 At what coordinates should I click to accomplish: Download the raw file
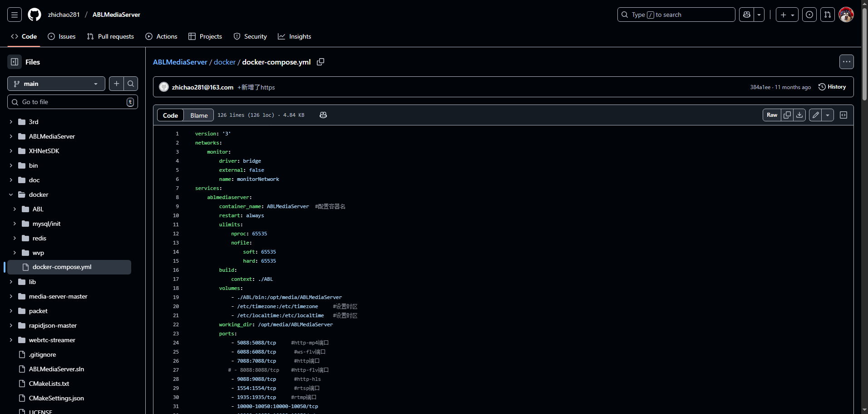click(x=800, y=115)
